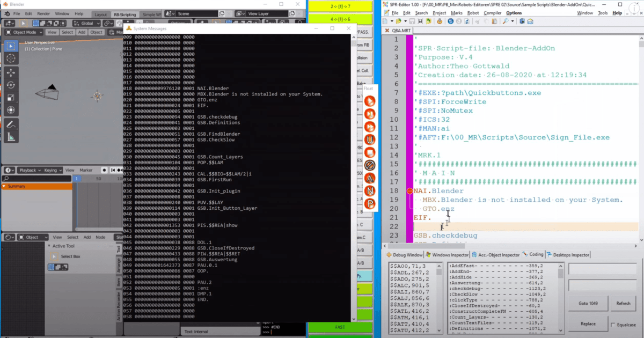Select the 3D Cursor tool
The width and height of the screenshot is (644, 338).
pos(11,58)
